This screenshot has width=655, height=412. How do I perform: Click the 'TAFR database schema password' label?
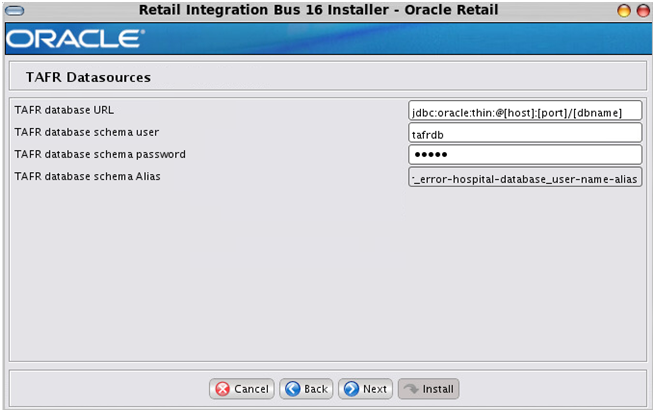point(100,155)
